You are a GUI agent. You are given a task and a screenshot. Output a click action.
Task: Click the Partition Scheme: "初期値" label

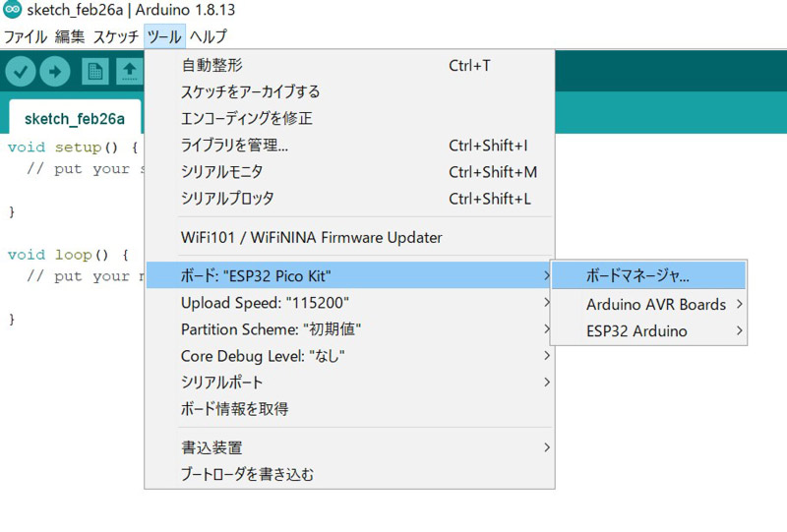[271, 329]
